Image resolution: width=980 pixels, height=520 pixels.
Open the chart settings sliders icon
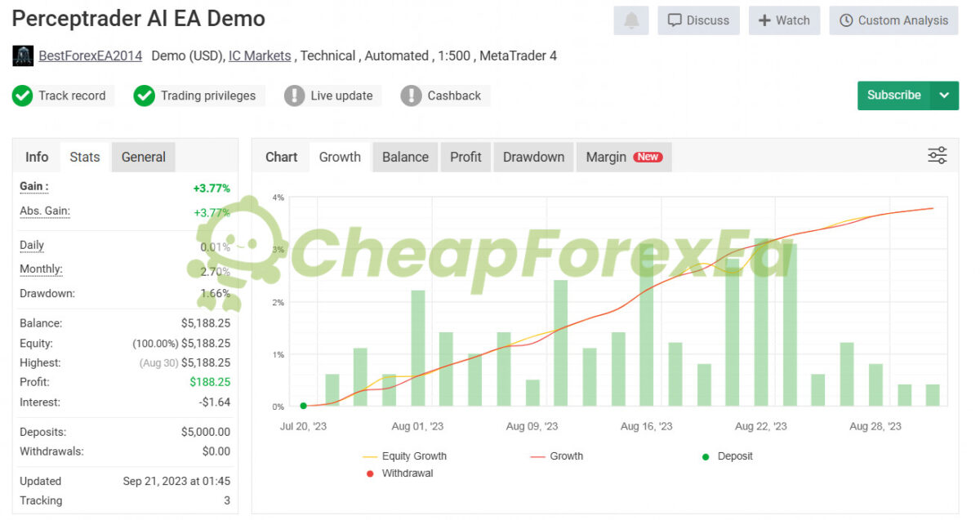pyautogui.click(x=937, y=156)
